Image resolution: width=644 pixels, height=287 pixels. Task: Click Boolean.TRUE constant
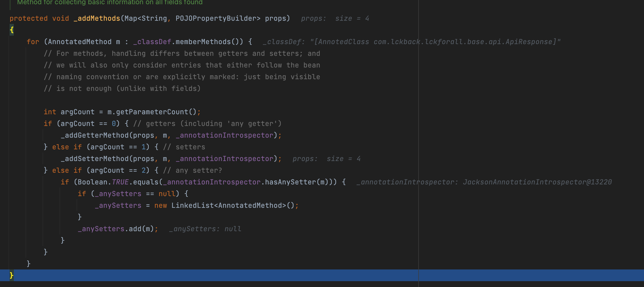point(120,182)
